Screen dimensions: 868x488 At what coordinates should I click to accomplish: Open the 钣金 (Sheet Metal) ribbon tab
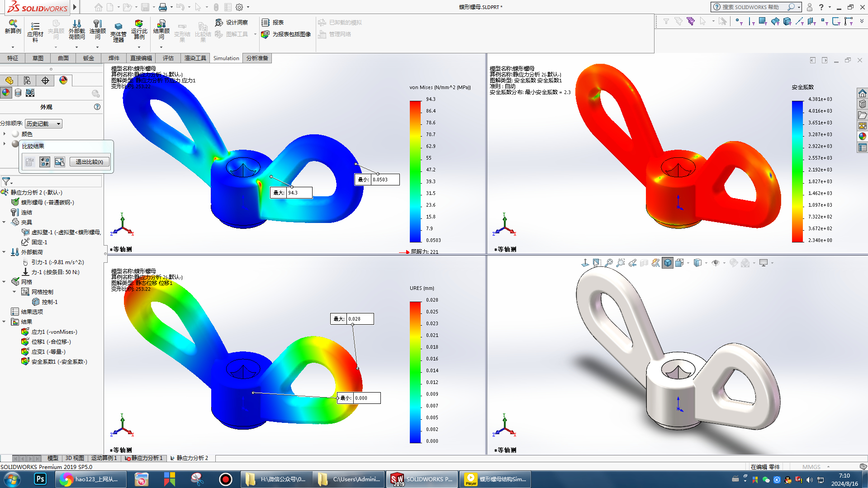(x=89, y=58)
